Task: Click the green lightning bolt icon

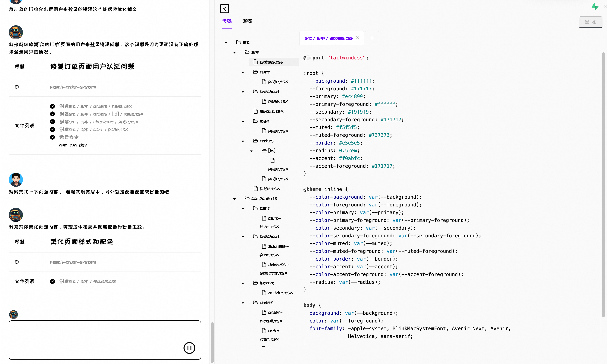Action: [595, 6]
